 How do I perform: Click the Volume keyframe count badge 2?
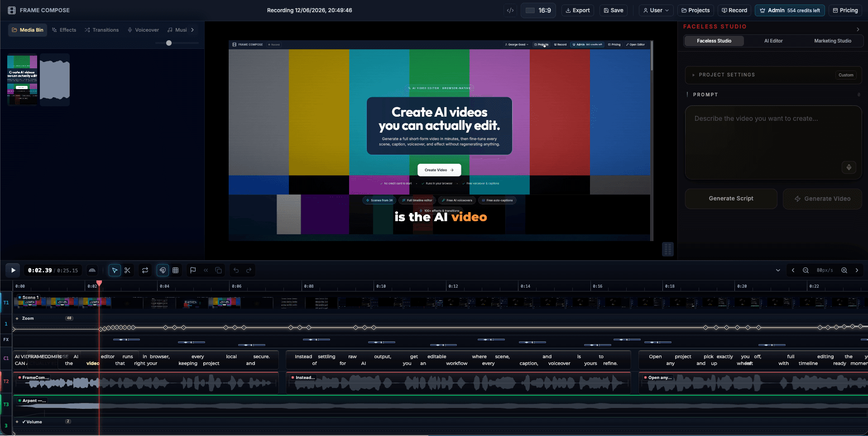68,422
